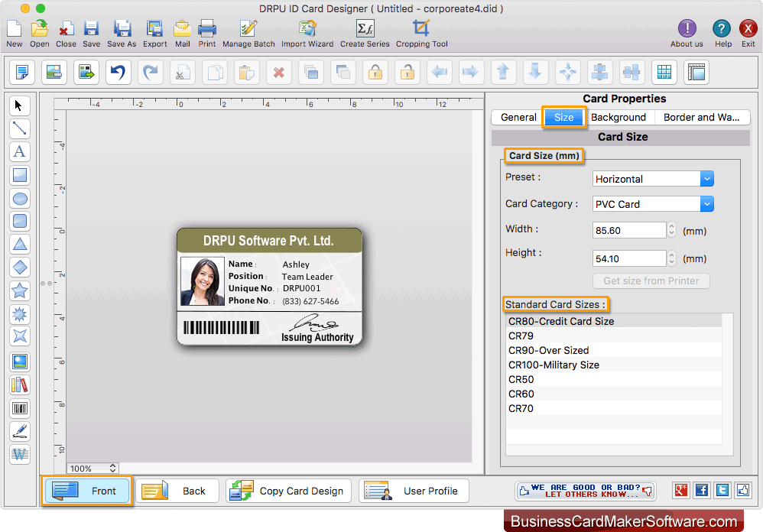Pick the Star shape tool
Screen dimensions: 763x532
click(x=19, y=290)
